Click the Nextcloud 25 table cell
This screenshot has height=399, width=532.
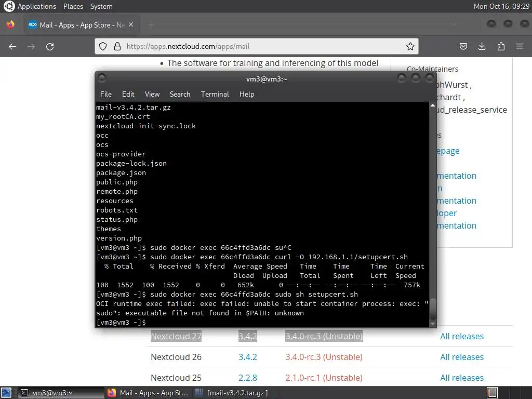(176, 378)
